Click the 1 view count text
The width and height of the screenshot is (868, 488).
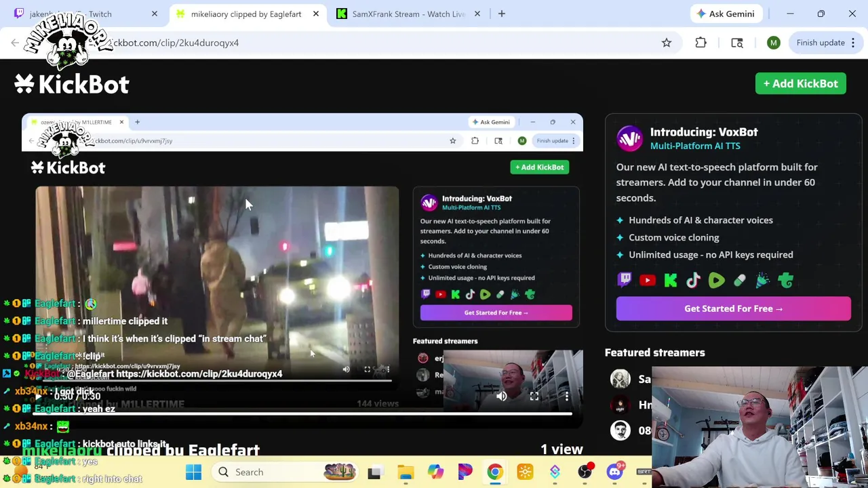(561, 449)
